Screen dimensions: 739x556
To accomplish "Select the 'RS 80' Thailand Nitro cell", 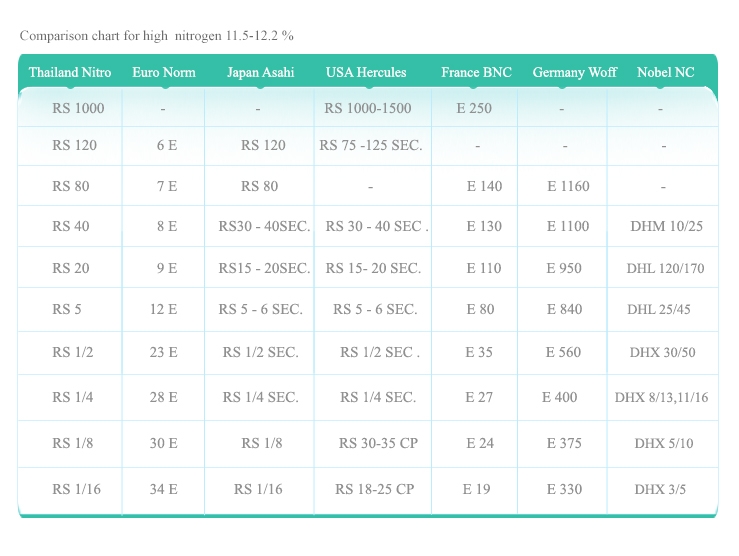I will [x=71, y=186].
